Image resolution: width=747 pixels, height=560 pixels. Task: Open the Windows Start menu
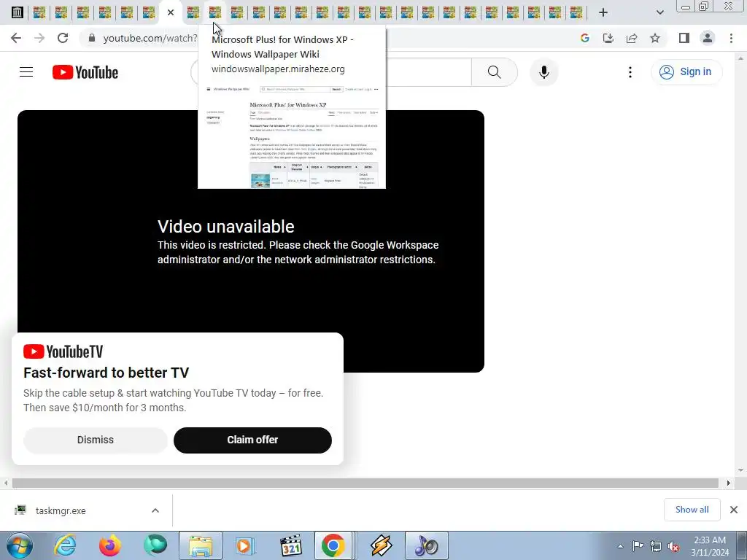pos(20,545)
